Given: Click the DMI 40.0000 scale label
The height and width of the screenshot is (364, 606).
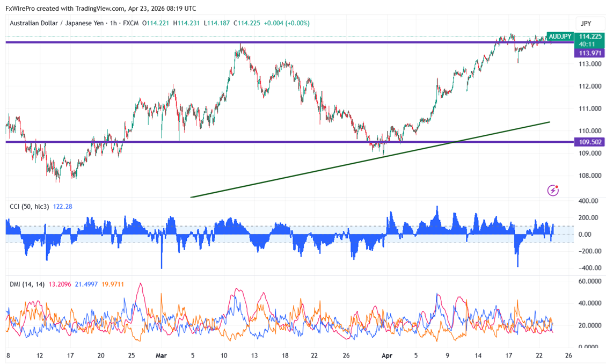Looking at the screenshot, I should [590, 303].
